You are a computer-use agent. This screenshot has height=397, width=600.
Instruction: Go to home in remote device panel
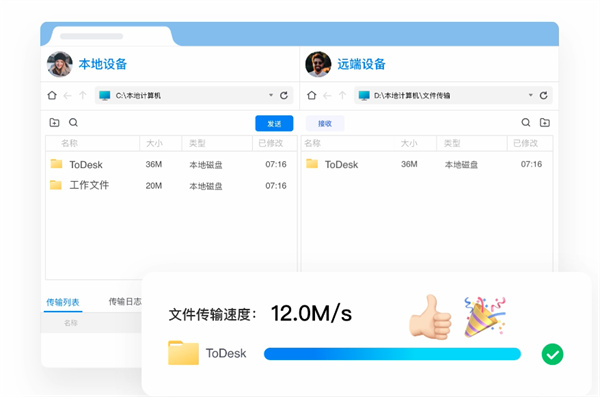311,95
